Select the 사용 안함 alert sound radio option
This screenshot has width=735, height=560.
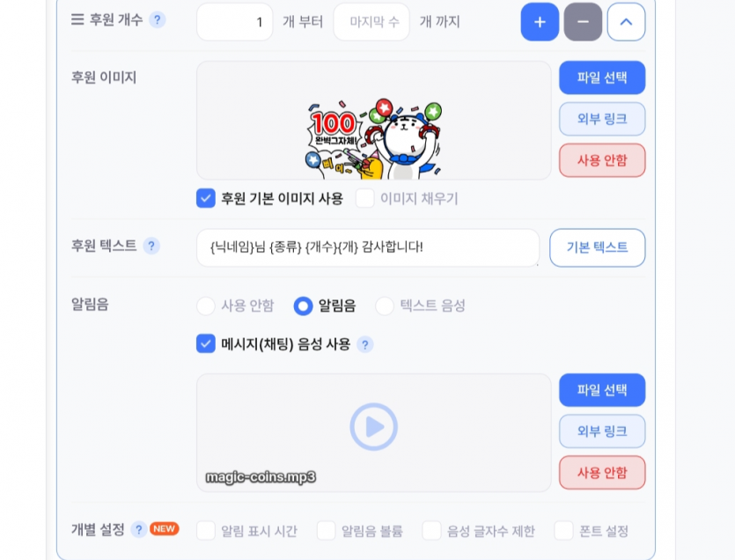click(206, 306)
